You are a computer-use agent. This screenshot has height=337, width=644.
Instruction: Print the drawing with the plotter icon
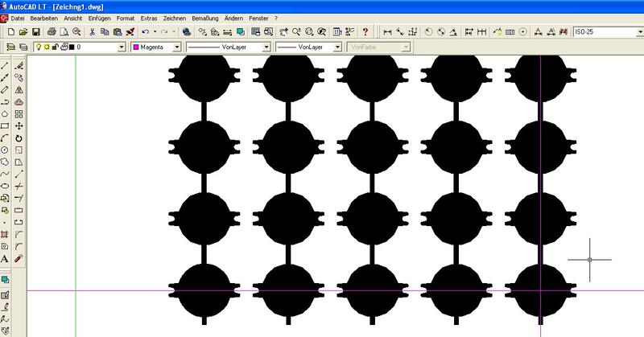pos(52,31)
